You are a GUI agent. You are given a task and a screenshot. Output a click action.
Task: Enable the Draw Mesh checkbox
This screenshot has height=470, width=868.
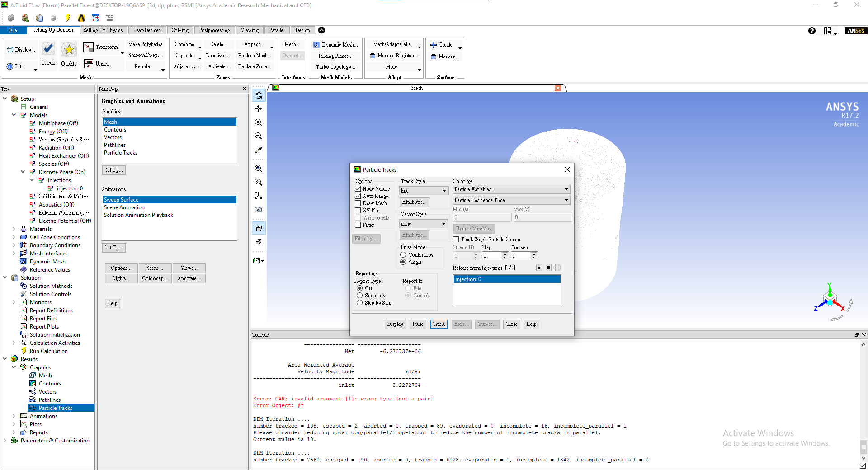click(358, 203)
